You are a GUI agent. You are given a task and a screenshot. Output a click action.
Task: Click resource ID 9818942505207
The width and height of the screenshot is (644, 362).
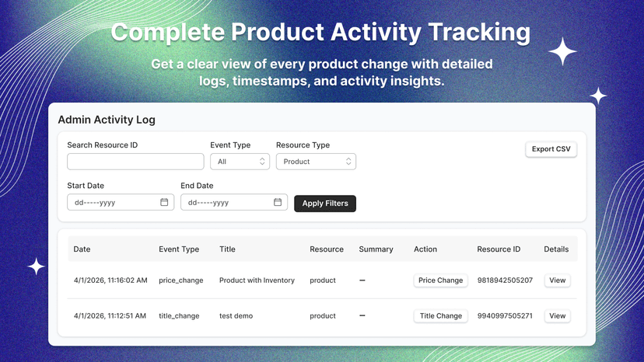(505, 280)
